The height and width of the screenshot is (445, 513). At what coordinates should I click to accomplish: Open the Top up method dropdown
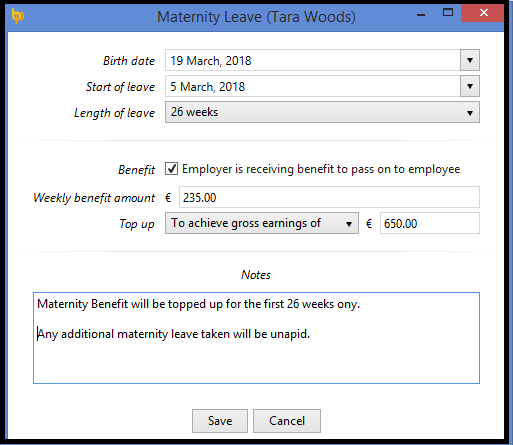click(x=262, y=223)
